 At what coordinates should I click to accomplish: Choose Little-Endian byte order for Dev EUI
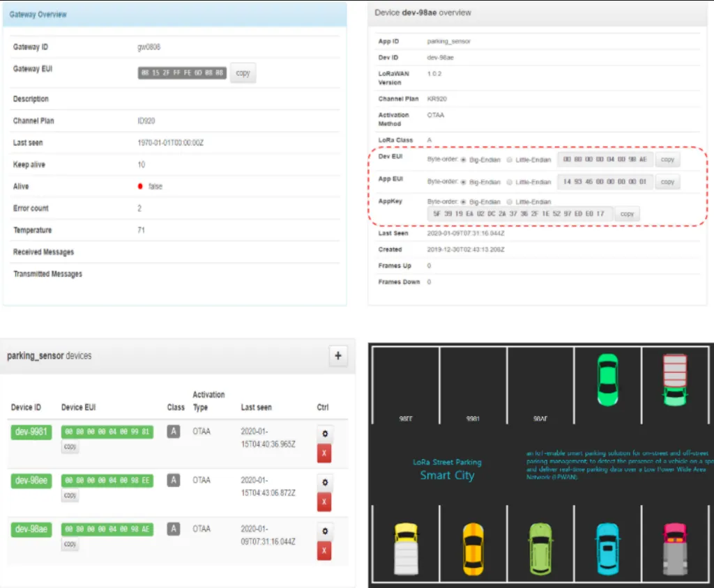click(510, 160)
